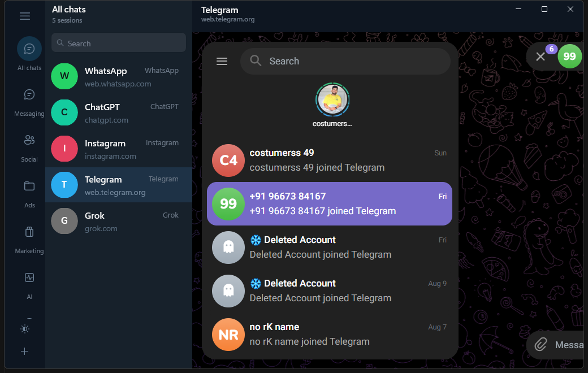Click the 99 profile avatar in chat header
Screen dimensions: 588x373
pyautogui.click(x=570, y=56)
